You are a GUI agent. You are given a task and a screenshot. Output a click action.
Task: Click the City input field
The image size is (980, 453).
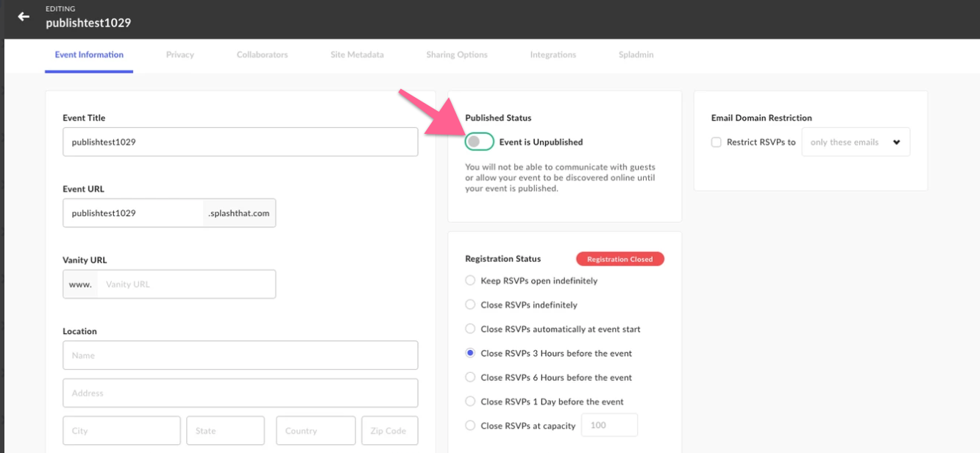[x=121, y=431]
